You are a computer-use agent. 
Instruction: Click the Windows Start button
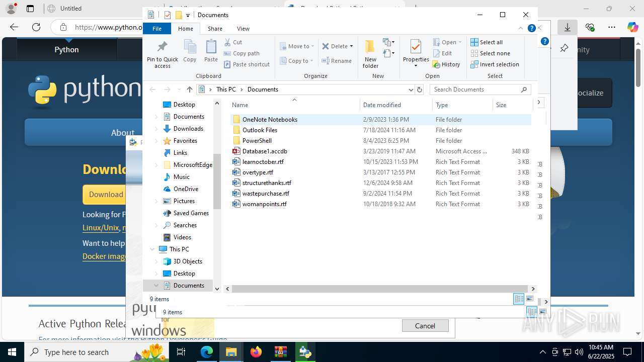(12, 352)
